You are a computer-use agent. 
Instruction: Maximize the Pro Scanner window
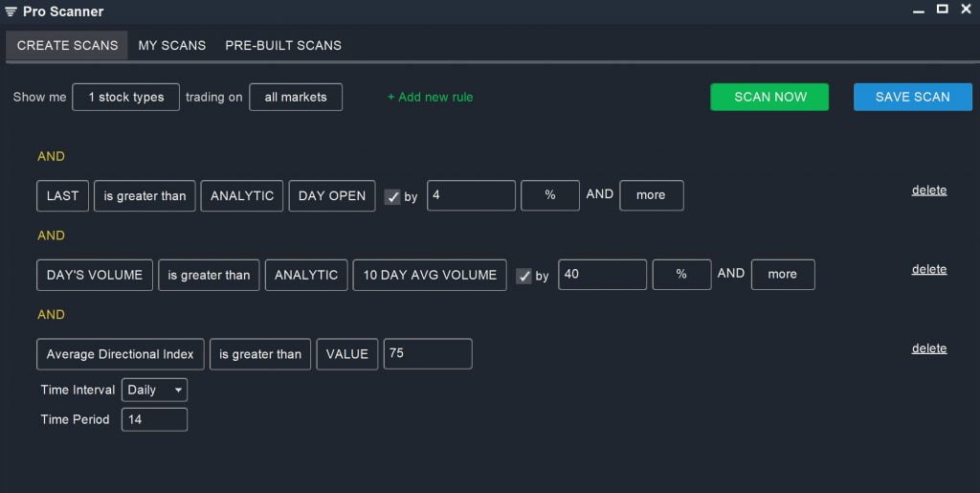pyautogui.click(x=942, y=10)
